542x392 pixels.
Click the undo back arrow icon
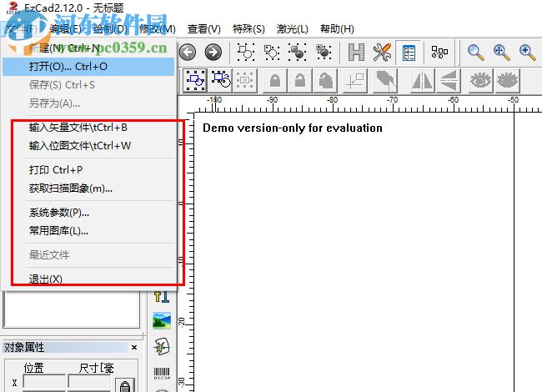(188, 53)
